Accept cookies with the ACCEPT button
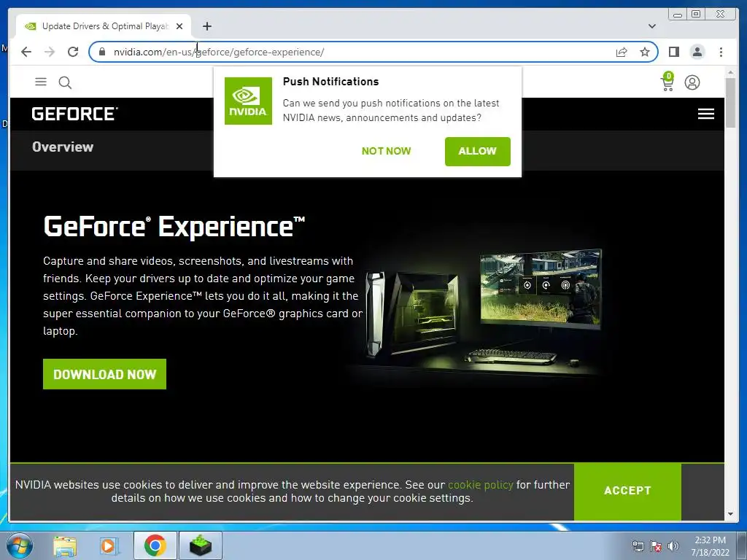This screenshot has width=747, height=560. pos(627,491)
